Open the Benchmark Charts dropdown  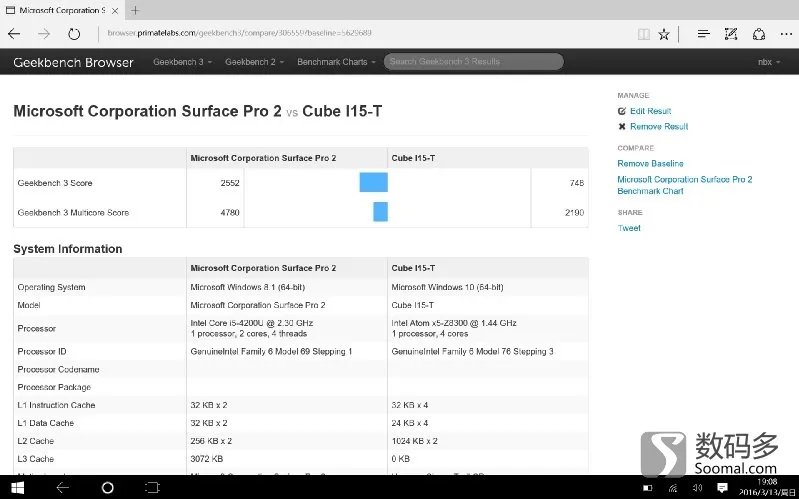(336, 62)
